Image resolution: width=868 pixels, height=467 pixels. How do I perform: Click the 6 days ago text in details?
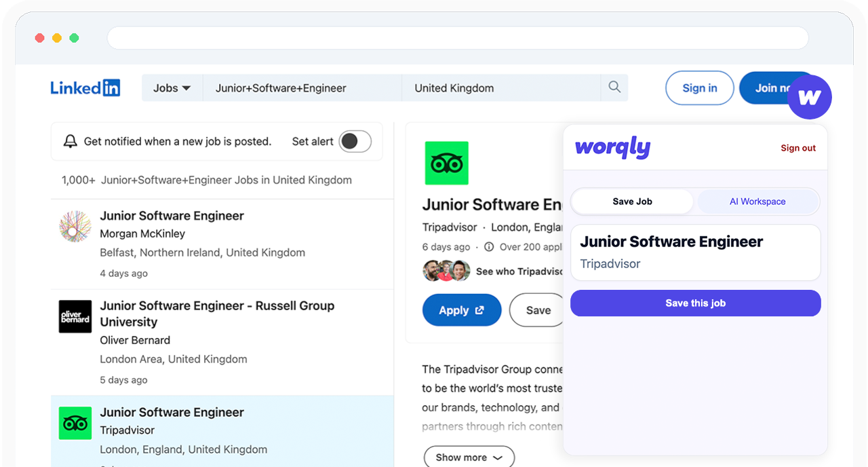[446, 247]
